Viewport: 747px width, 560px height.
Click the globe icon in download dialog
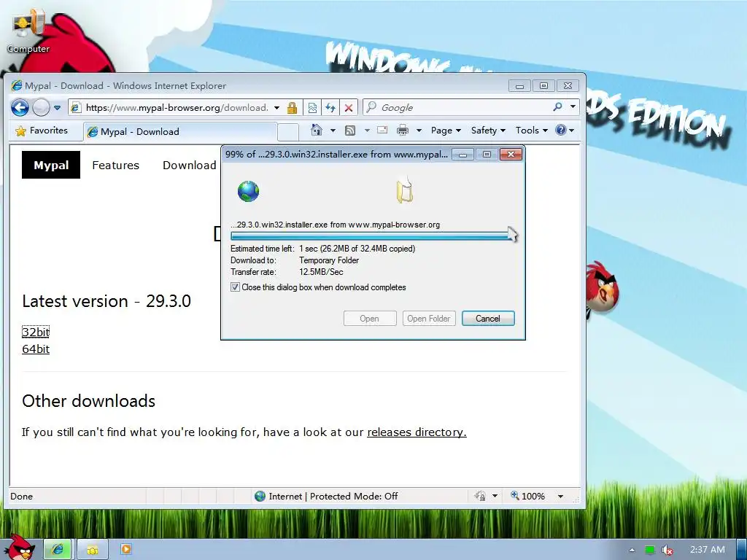click(x=248, y=192)
